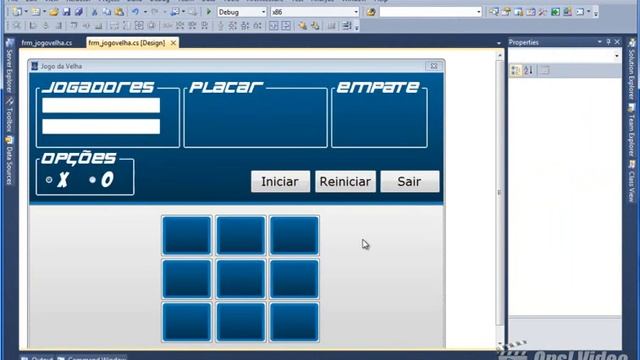Open the Properties Window toolbar icon
This screenshot has height=360, width=640.
506,12
